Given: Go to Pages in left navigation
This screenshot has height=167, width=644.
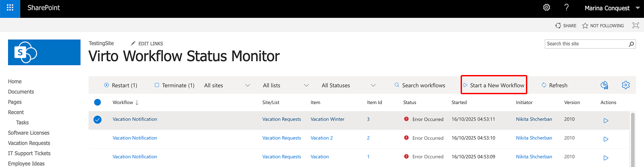Looking at the screenshot, I should (15, 102).
